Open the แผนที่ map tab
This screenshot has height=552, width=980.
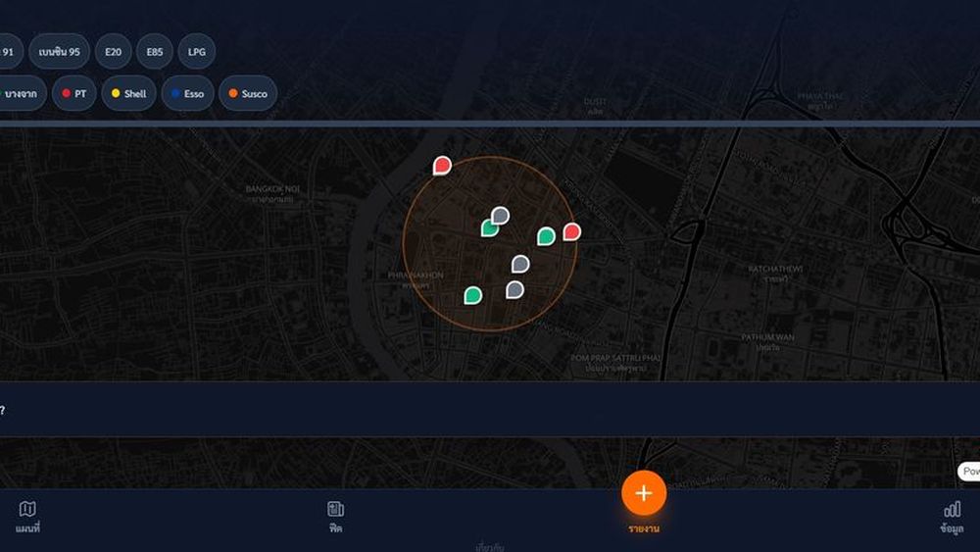coord(27,517)
